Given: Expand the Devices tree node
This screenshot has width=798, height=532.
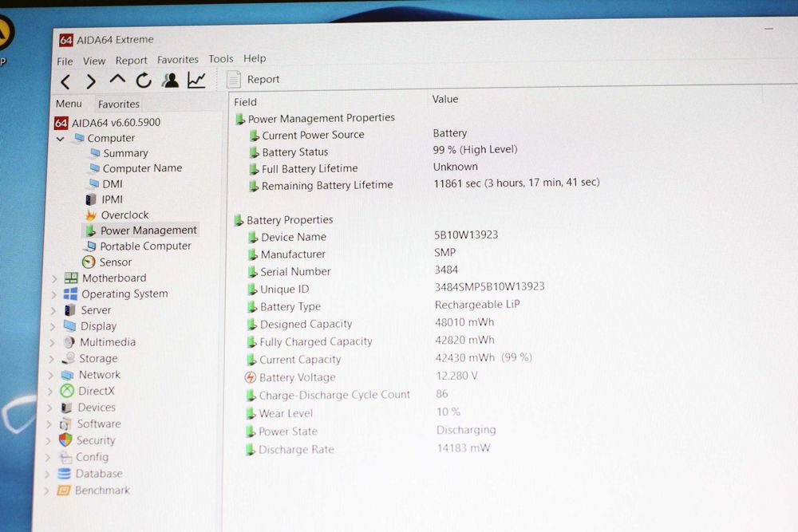Looking at the screenshot, I should point(49,408).
